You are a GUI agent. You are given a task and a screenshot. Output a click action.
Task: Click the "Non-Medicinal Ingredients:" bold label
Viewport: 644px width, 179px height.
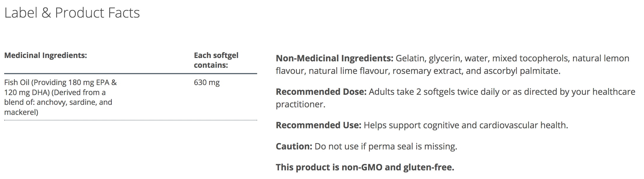pos(334,58)
